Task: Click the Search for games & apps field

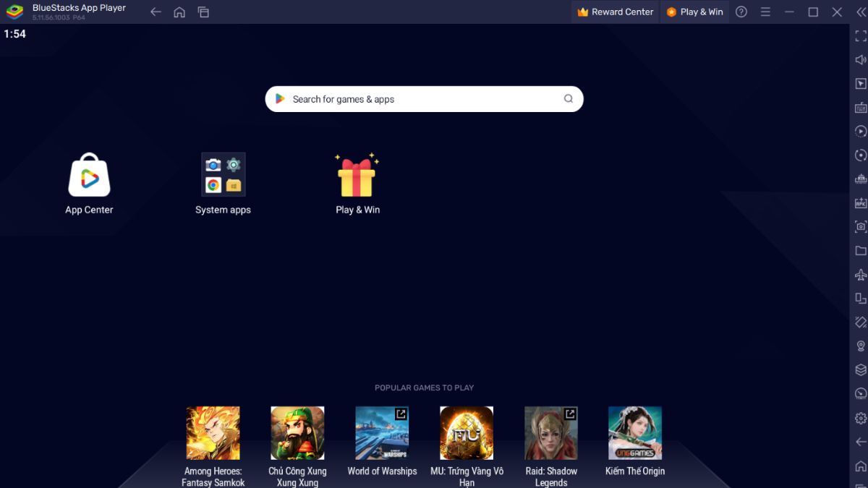Action: point(424,99)
